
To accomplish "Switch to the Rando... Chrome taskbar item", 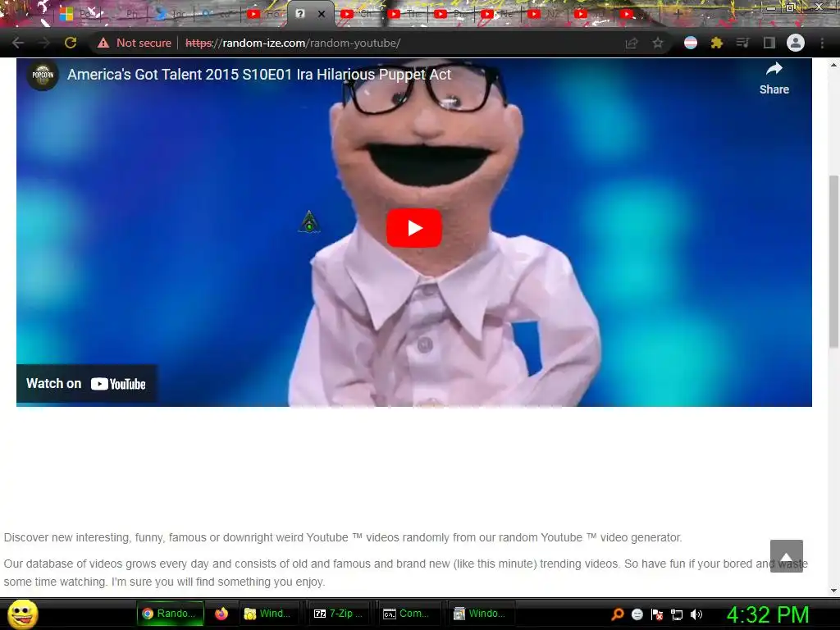I will (170, 614).
